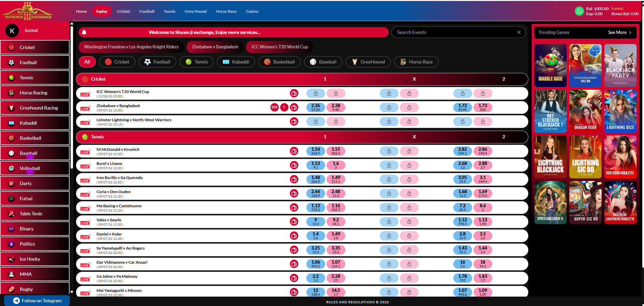Image resolution: width=644 pixels, height=306 pixels.
Task: Open Grey Hound in top navigation
Action: click(195, 11)
